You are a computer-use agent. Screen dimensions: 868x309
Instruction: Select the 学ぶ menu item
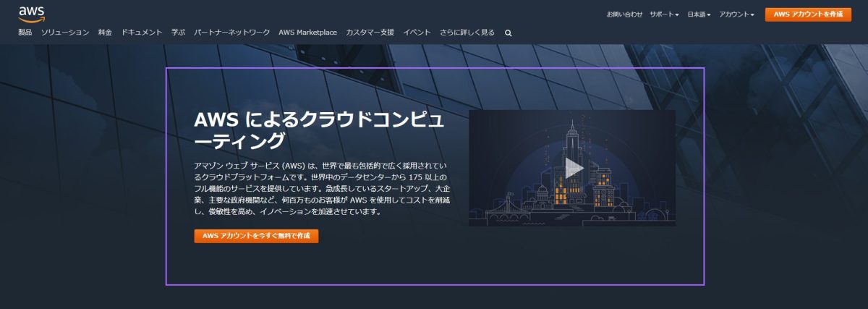tap(178, 33)
